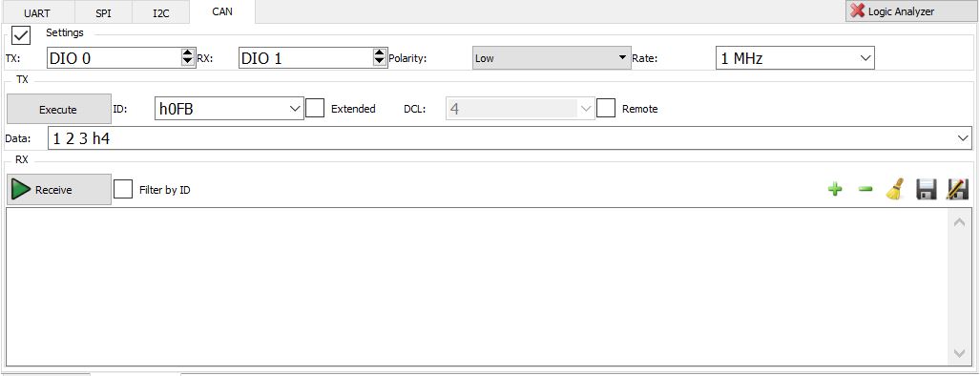This screenshot has height=376, width=980.
Task: Decrement the RX DIO 1 spinner
Action: (380, 62)
